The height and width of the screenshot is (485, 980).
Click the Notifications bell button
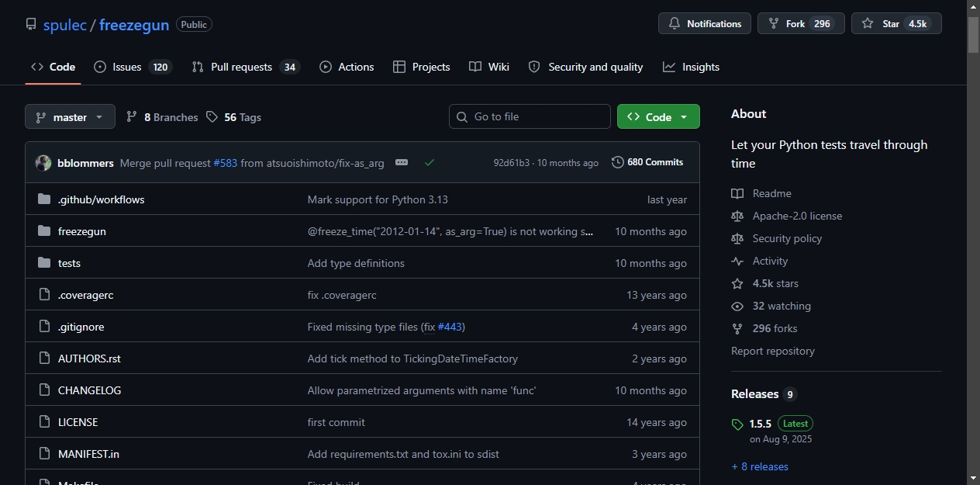coord(705,23)
